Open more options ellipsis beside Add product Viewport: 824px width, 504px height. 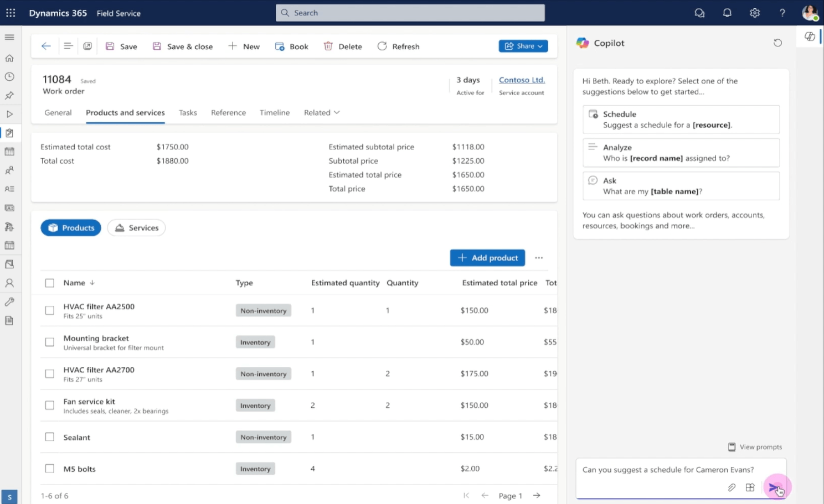point(539,258)
